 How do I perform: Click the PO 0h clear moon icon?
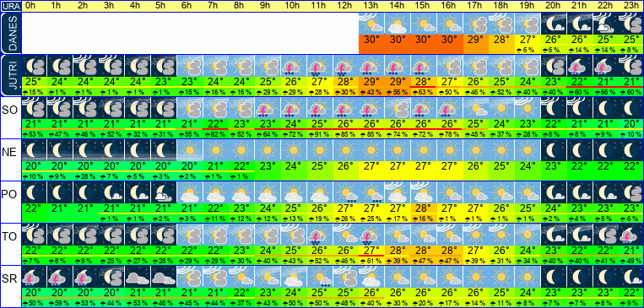pos(34,192)
